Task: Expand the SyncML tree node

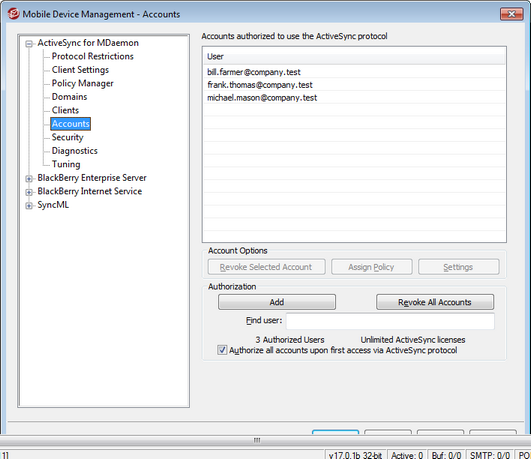Action: point(29,206)
